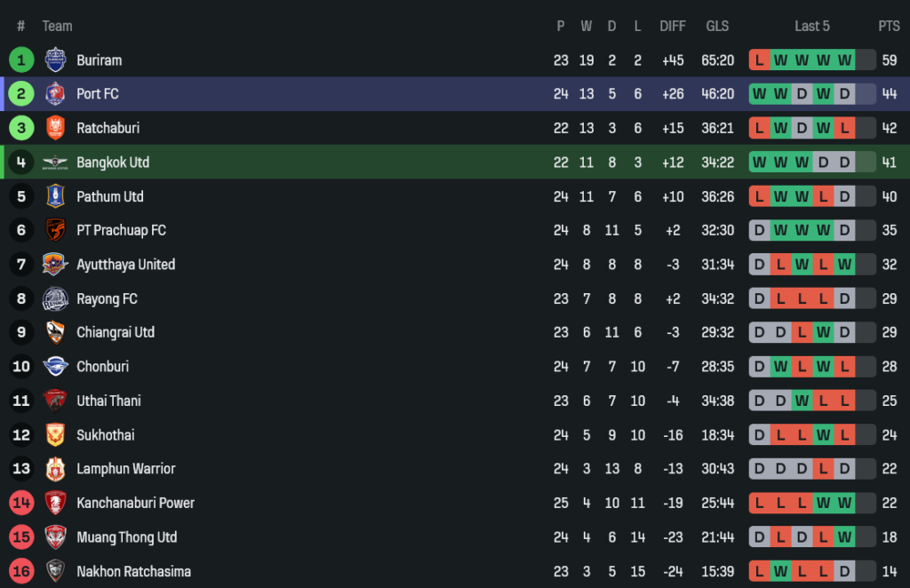
Task: Click the Buriram club crest icon
Action: click(56, 60)
